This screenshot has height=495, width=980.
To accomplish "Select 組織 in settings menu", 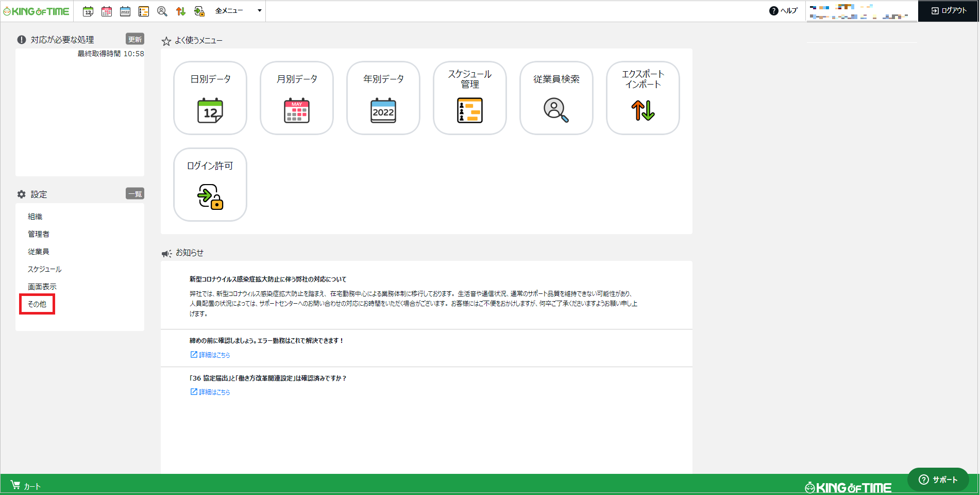I will tap(35, 217).
